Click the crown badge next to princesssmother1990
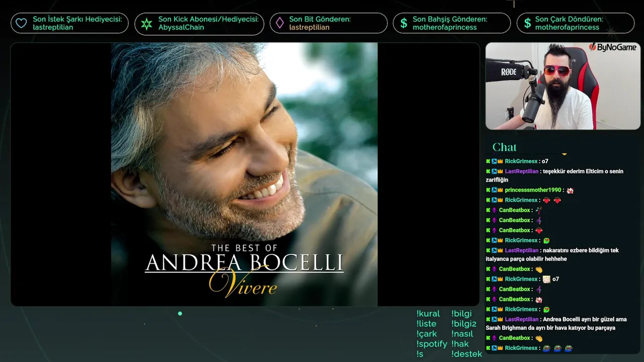644x362 pixels. tap(501, 191)
